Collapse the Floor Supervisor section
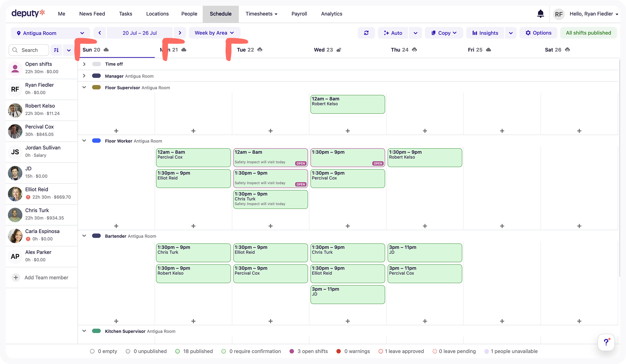This screenshot has height=364, width=626. (84, 88)
